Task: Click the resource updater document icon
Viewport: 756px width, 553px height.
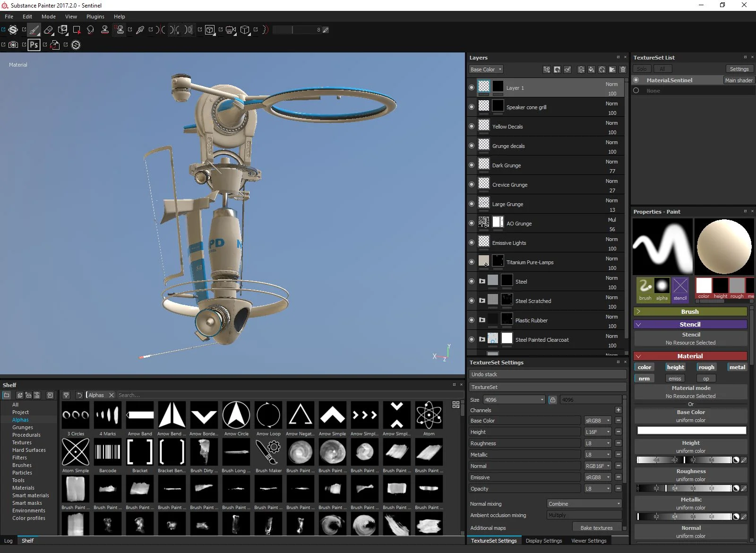Action: (x=55, y=45)
